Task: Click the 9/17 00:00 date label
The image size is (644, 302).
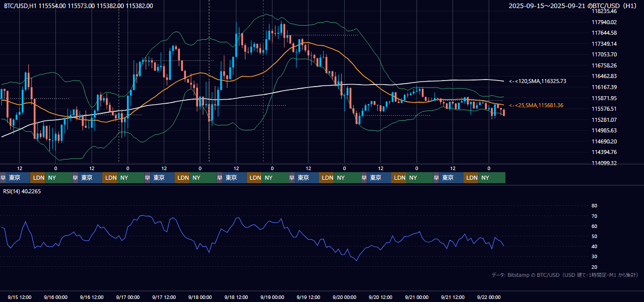Action: pyautogui.click(x=128, y=297)
